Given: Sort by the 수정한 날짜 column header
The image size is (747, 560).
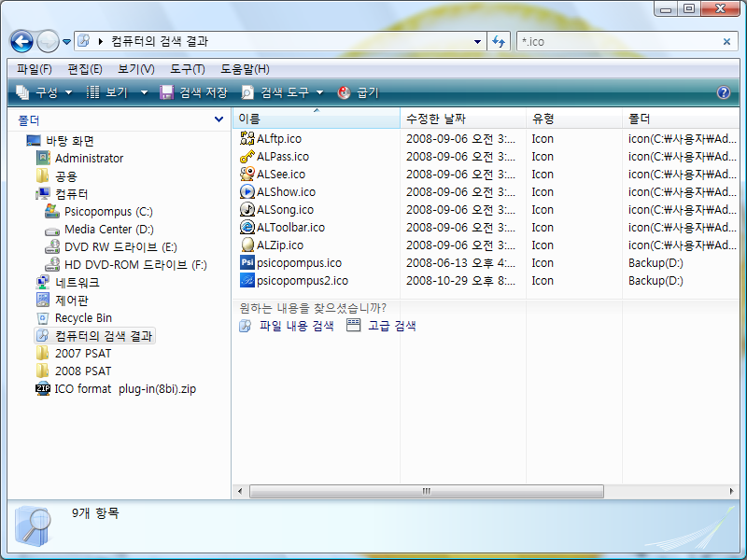Looking at the screenshot, I should pos(463,119).
